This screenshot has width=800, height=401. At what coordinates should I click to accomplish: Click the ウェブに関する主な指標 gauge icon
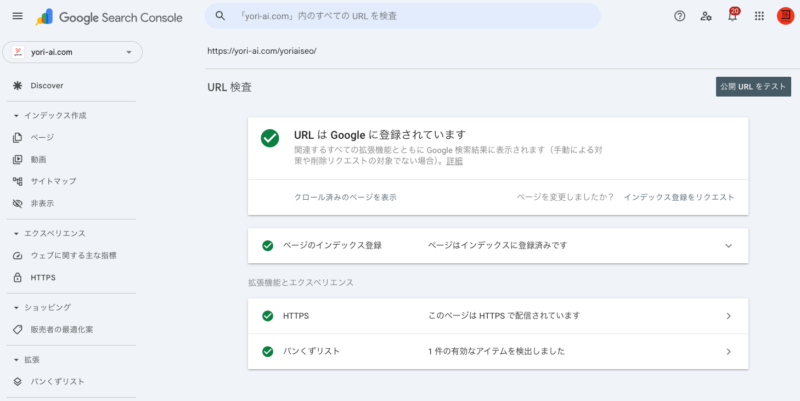pos(17,256)
